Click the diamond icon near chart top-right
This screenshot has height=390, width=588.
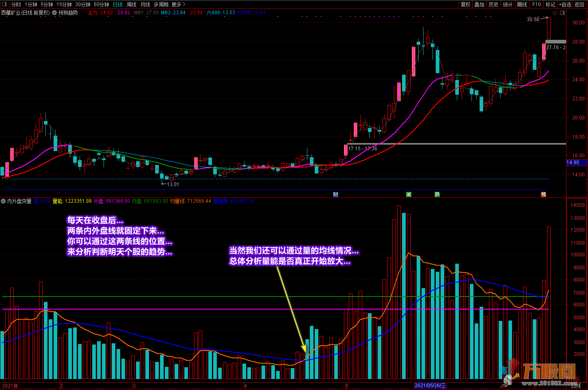(x=555, y=13)
